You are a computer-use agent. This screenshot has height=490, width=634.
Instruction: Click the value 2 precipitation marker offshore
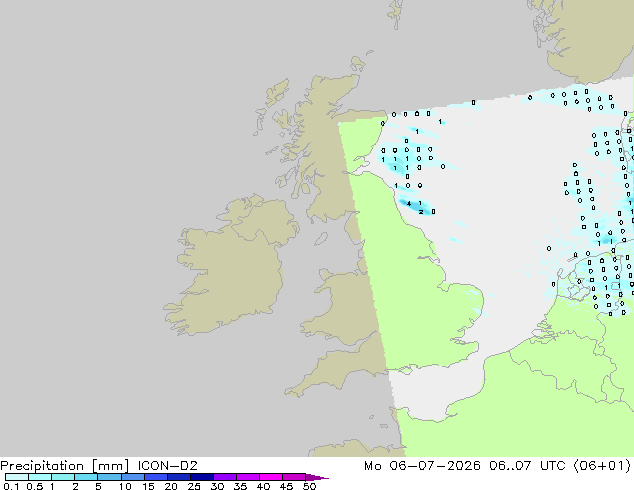point(421,212)
